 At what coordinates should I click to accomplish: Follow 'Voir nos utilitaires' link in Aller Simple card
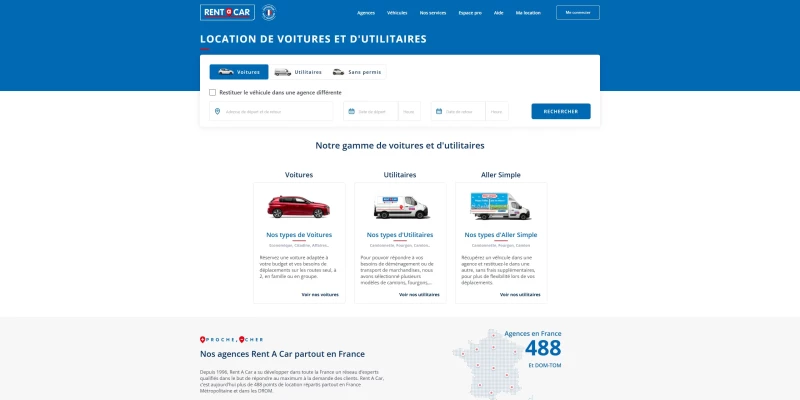(x=520, y=294)
